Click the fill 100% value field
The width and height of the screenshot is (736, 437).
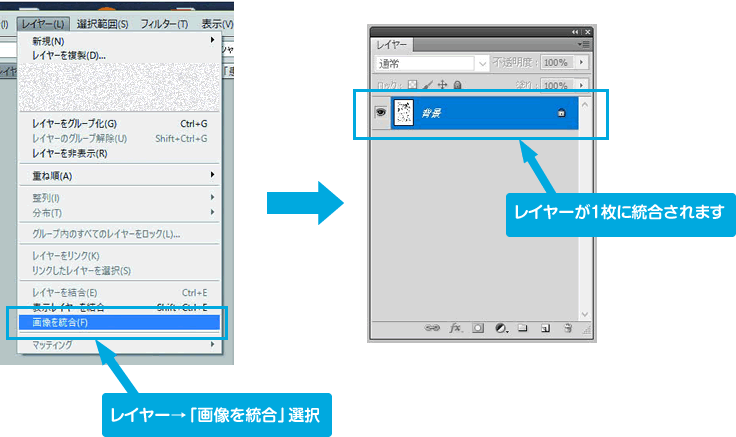tap(556, 86)
